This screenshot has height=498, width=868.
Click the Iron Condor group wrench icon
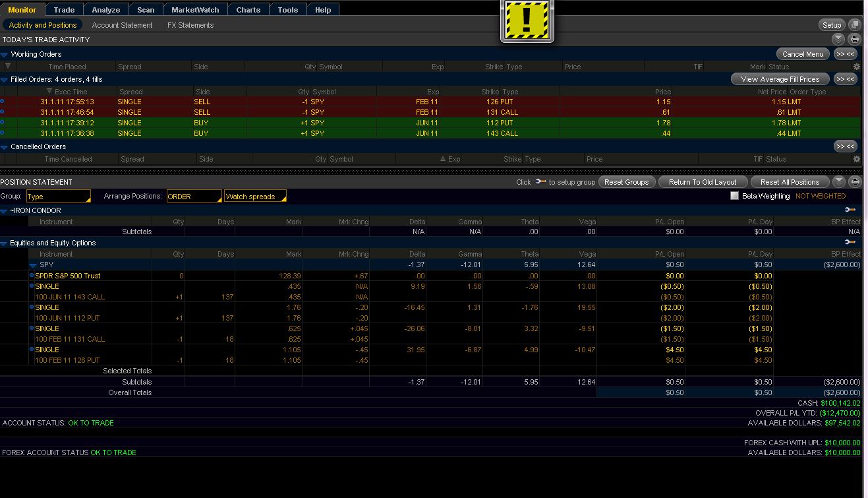tap(850, 210)
